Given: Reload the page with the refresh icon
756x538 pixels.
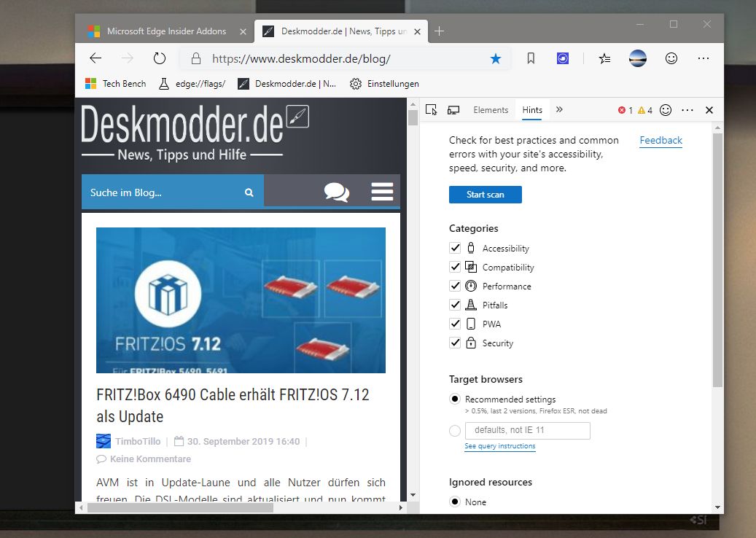Looking at the screenshot, I should coord(159,58).
